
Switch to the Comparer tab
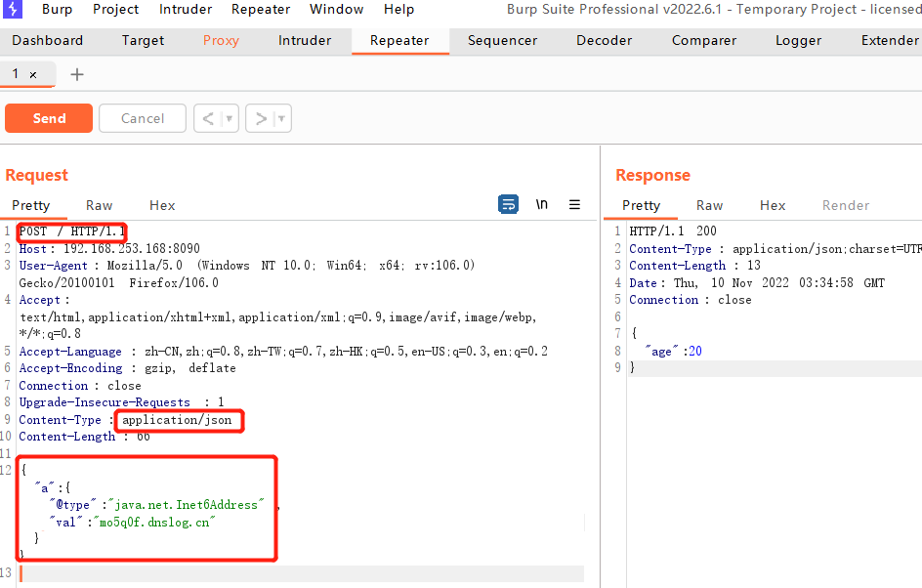tap(704, 41)
